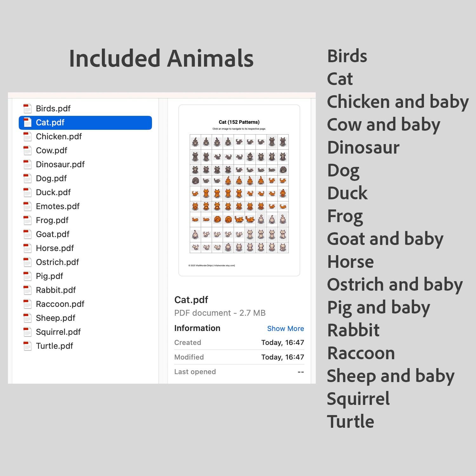Screen dimensions: 476x476
Task: Click the Raccoon.pdf document icon
Action: click(x=28, y=304)
